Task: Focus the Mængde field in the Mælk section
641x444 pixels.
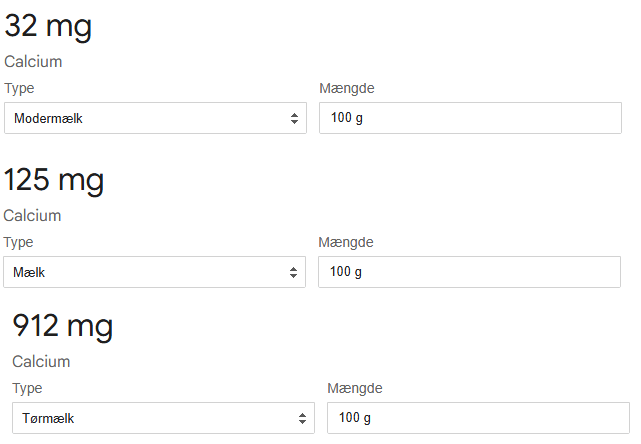Action: (470, 272)
